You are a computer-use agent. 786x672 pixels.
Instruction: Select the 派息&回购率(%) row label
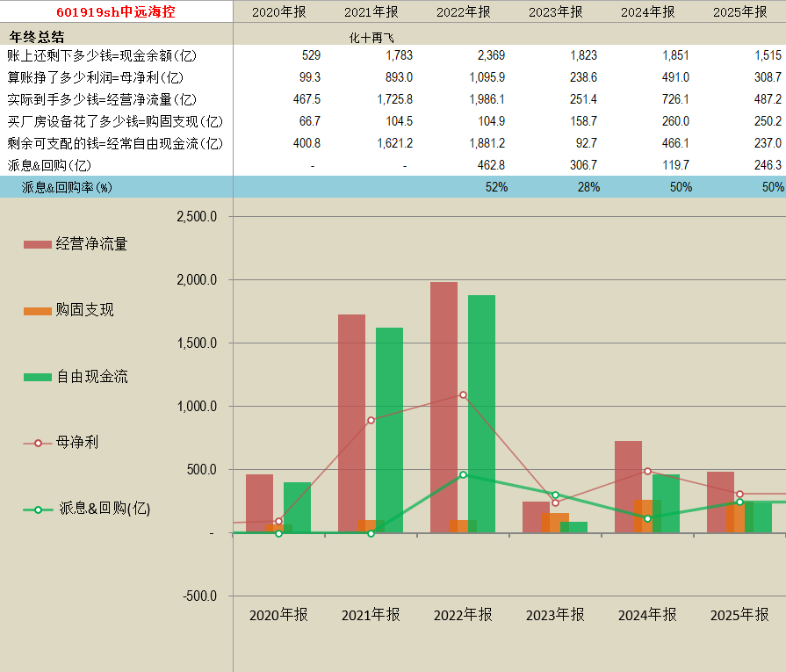67,187
